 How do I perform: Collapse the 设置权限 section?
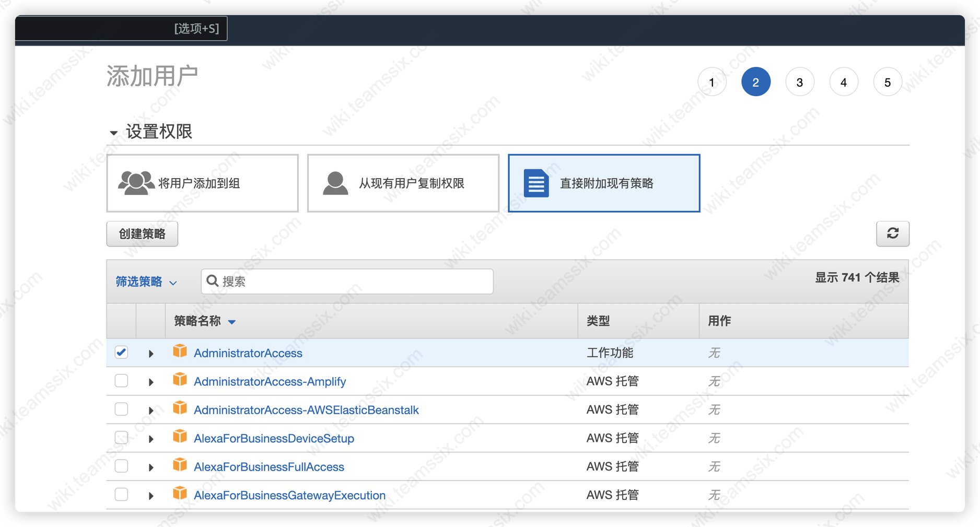click(113, 133)
